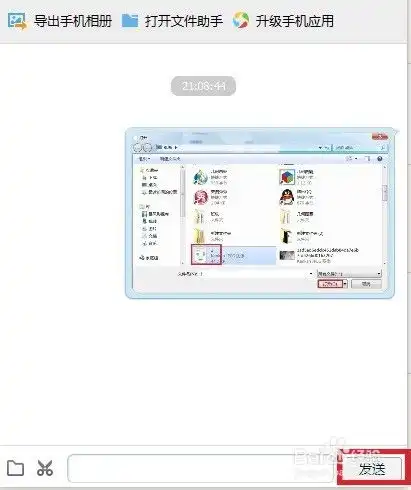Click the scissors screenshot icon

click(45, 468)
